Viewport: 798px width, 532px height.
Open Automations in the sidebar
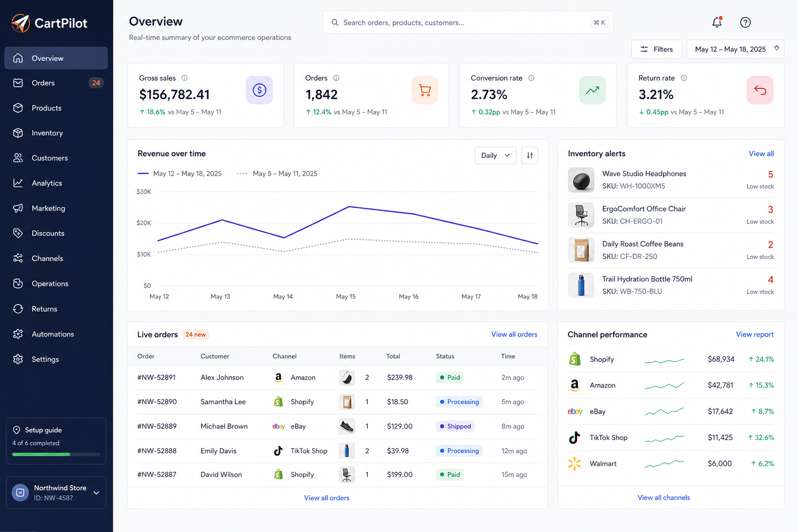[56, 334]
